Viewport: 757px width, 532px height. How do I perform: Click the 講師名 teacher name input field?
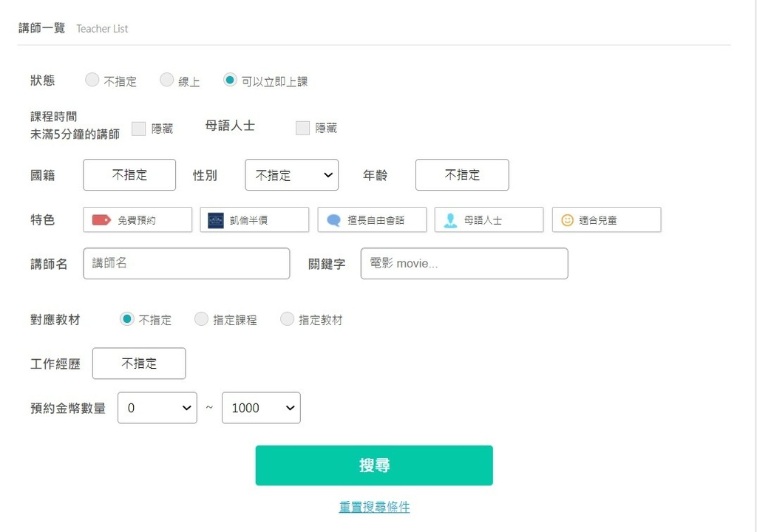point(186,264)
